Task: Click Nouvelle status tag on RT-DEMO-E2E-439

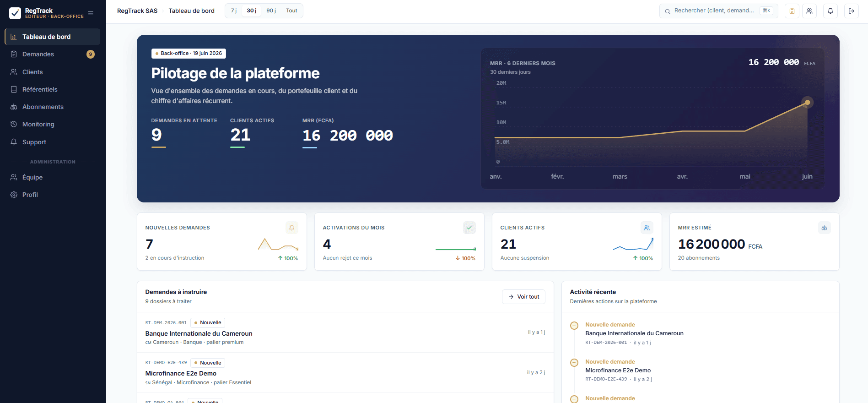Action: (x=208, y=363)
